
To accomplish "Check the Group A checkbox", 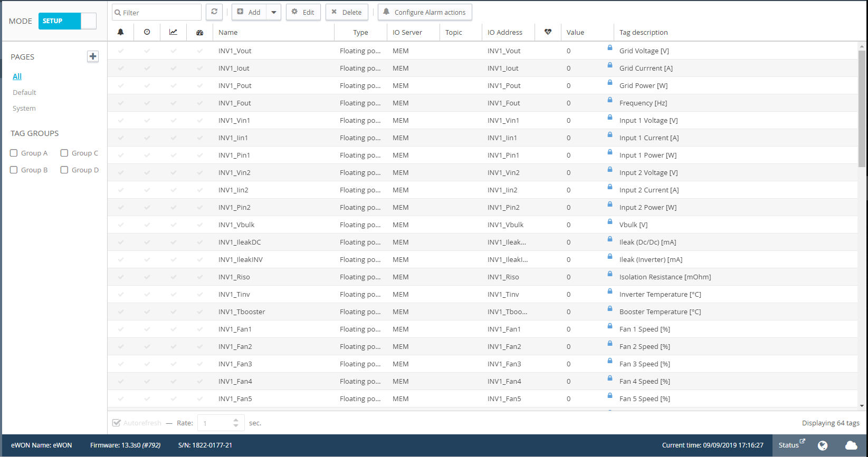I will click(14, 153).
